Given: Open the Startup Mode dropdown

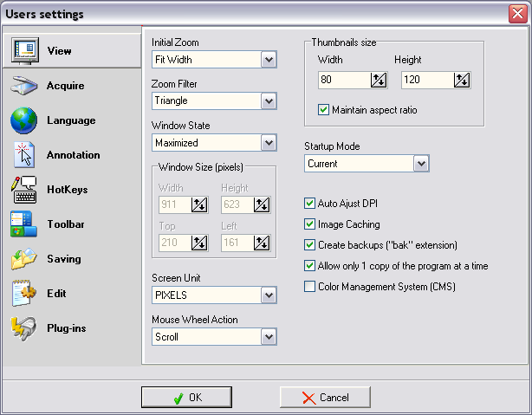Looking at the screenshot, I should pyautogui.click(x=421, y=164).
